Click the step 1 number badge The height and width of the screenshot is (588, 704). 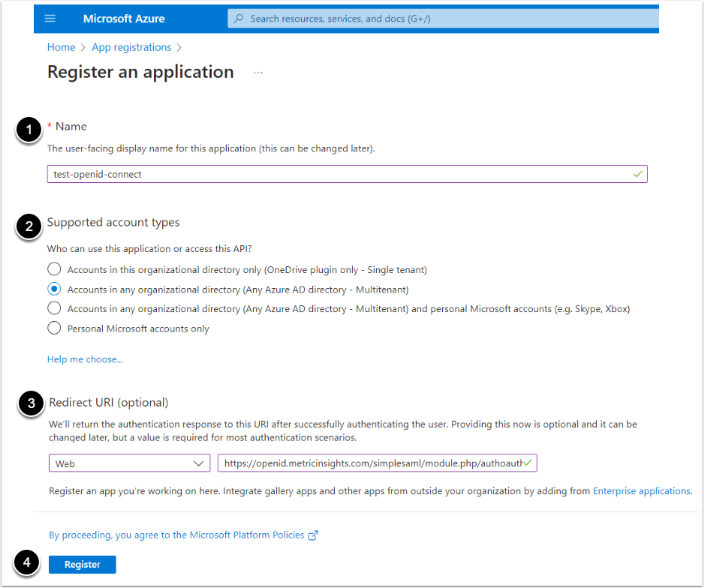(x=29, y=130)
